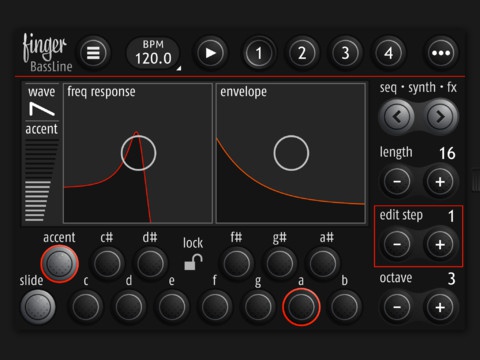
Task: Click the finger BassLine logo
Action: pyautogui.click(x=47, y=53)
